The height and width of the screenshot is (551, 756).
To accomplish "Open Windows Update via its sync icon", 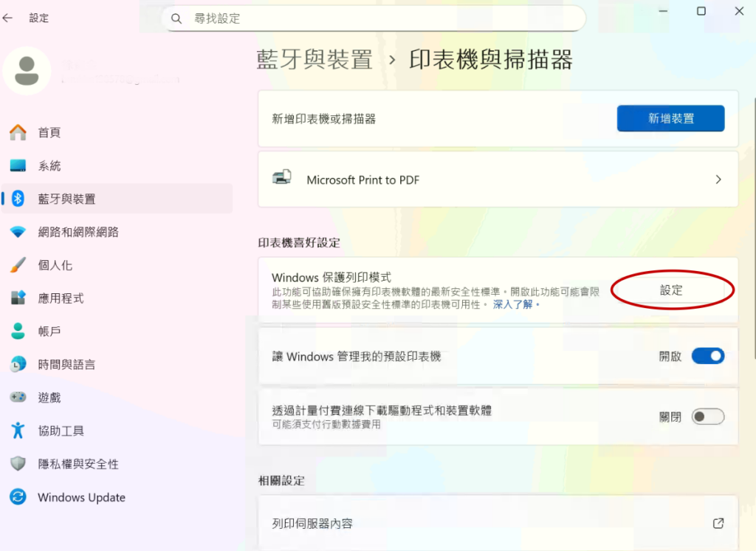I will [x=18, y=497].
